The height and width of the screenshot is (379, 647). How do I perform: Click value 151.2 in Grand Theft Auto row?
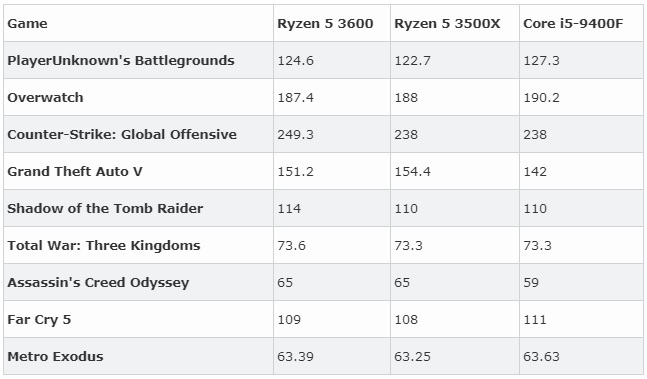point(295,172)
